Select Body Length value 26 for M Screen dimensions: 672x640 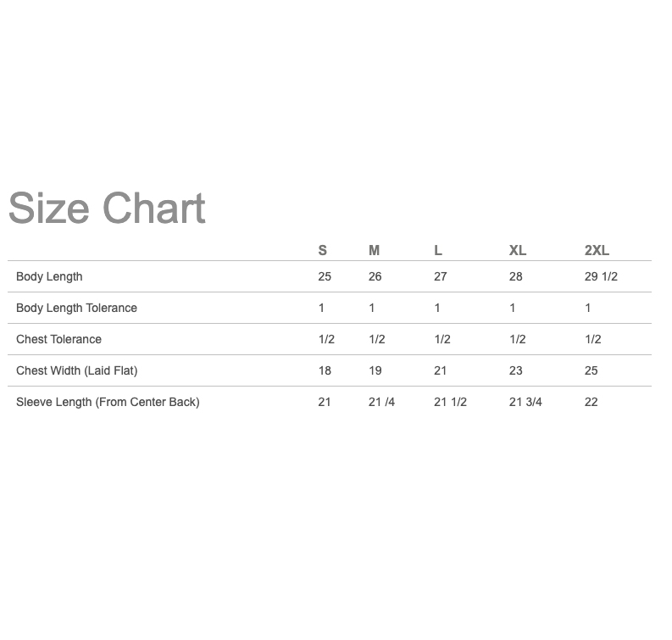(x=375, y=276)
